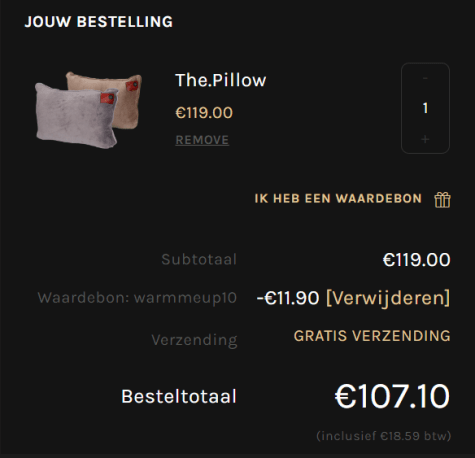Select the Gratis Verzending shipping option
The width and height of the screenshot is (475, 458).
[372, 336]
